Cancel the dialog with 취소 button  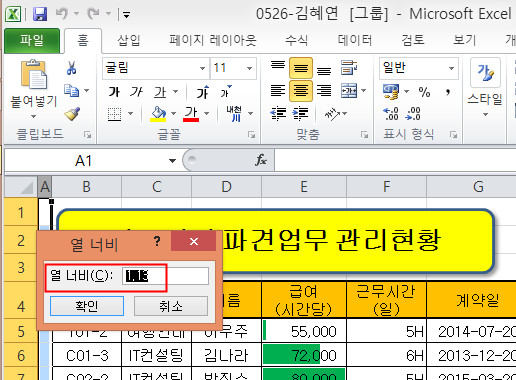tap(171, 306)
